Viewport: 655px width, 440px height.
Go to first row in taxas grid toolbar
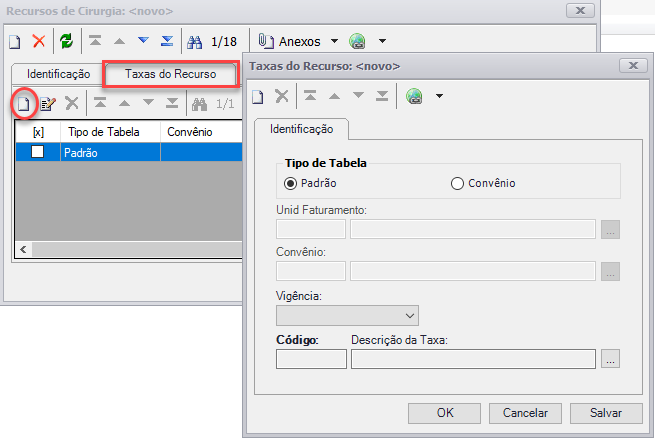click(x=100, y=103)
